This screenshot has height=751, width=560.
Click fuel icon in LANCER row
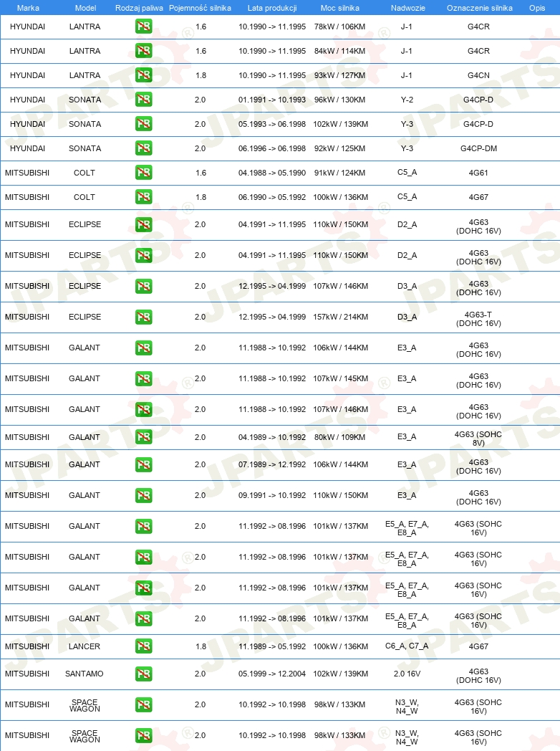coord(144,646)
